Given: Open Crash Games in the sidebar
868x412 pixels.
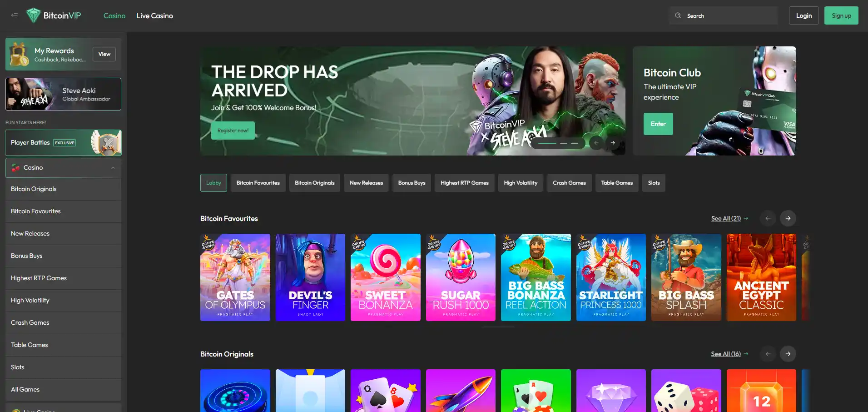Looking at the screenshot, I should pyautogui.click(x=63, y=323).
